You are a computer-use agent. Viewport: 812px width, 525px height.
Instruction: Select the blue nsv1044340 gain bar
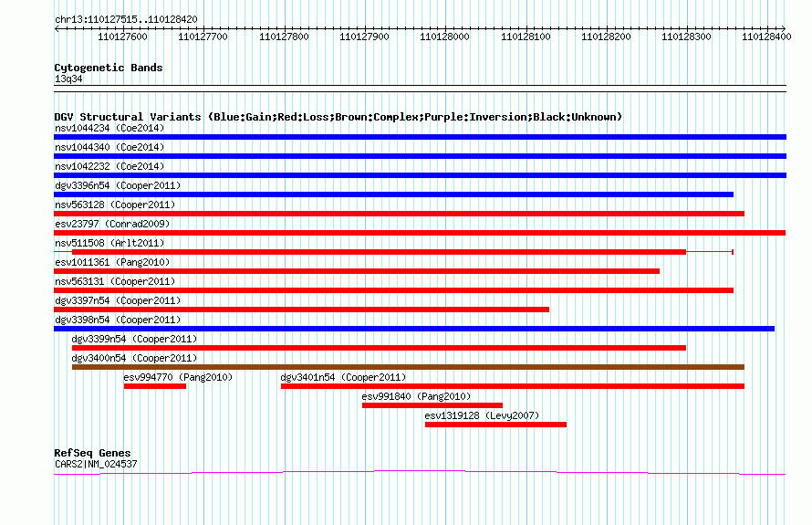point(420,156)
